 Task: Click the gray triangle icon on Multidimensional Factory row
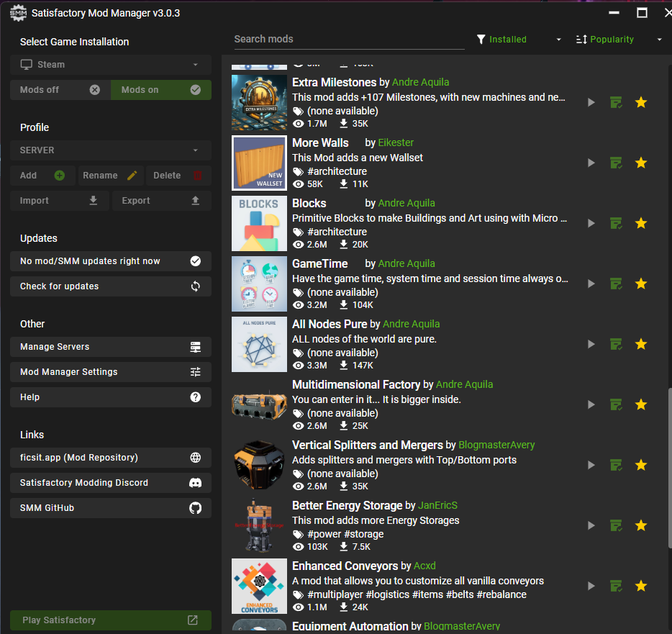coord(591,404)
